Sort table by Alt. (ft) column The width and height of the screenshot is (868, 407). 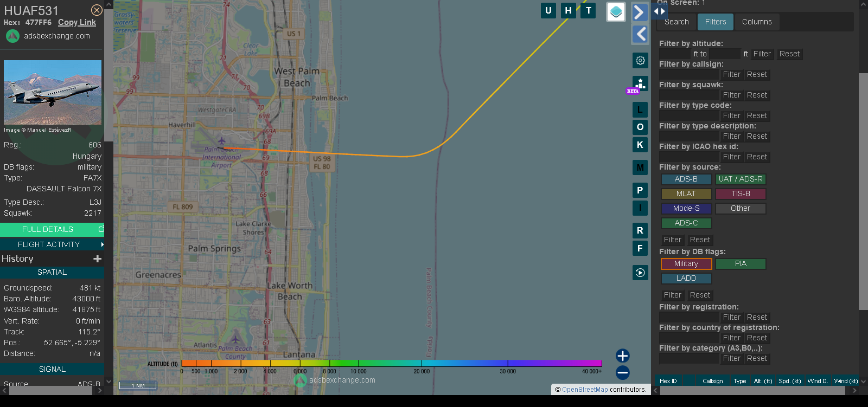pyautogui.click(x=763, y=381)
